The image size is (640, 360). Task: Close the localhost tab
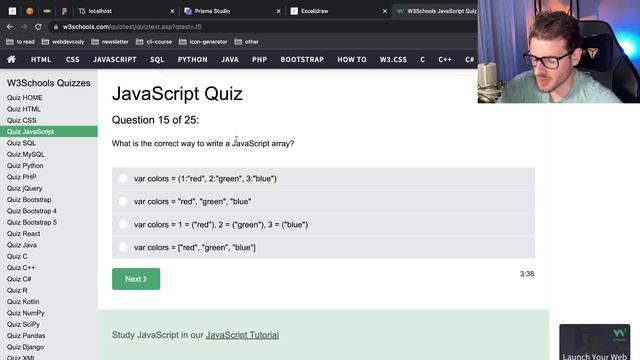point(172,11)
